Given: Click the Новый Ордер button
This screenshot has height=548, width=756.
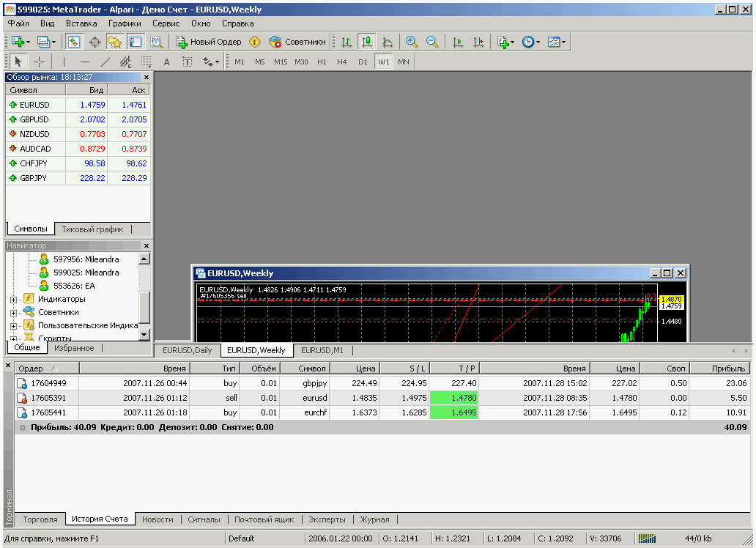Looking at the screenshot, I should click(209, 42).
